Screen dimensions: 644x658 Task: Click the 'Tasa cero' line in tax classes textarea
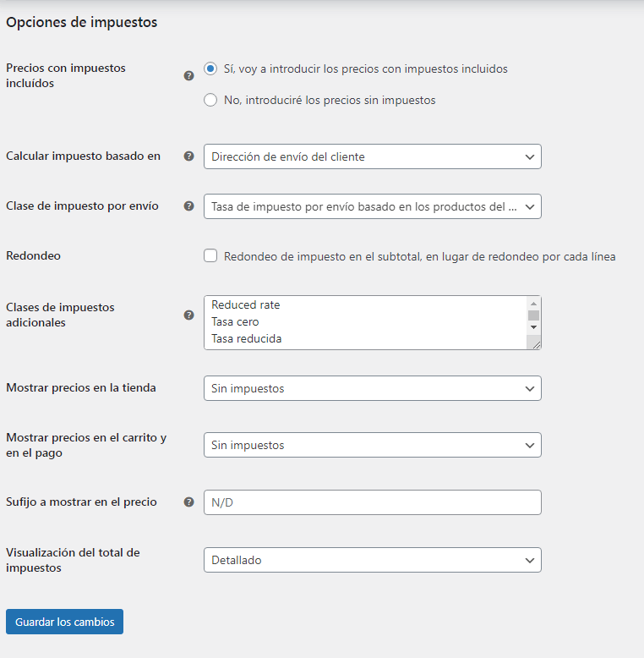tap(235, 322)
